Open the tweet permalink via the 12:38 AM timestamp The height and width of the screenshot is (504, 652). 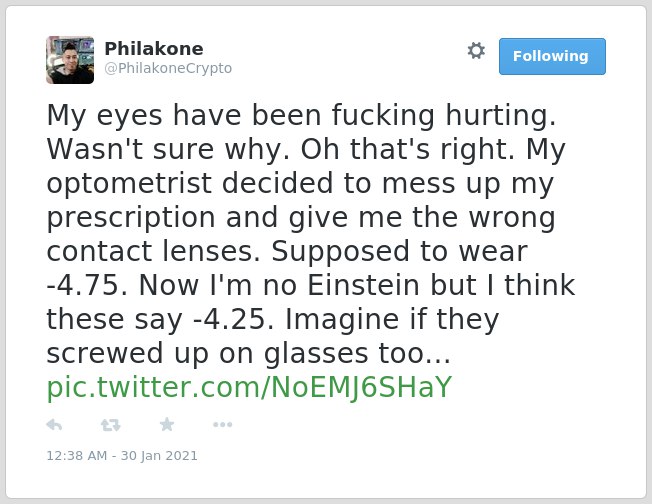(x=77, y=456)
